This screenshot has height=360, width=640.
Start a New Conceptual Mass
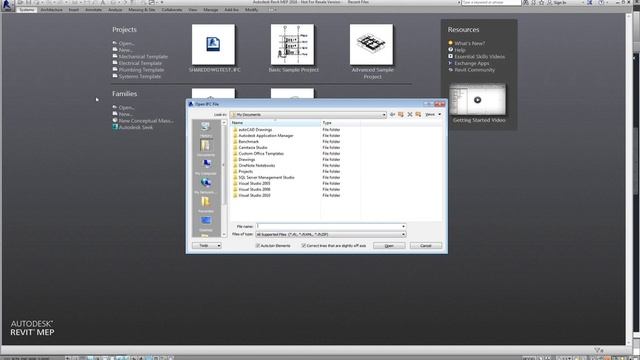[x=146, y=121]
